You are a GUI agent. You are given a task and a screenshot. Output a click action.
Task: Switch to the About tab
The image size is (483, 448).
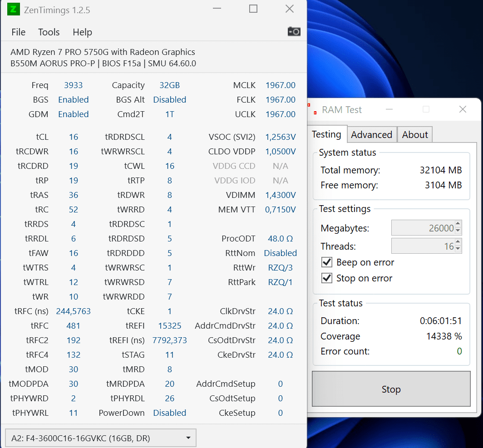pyautogui.click(x=415, y=134)
